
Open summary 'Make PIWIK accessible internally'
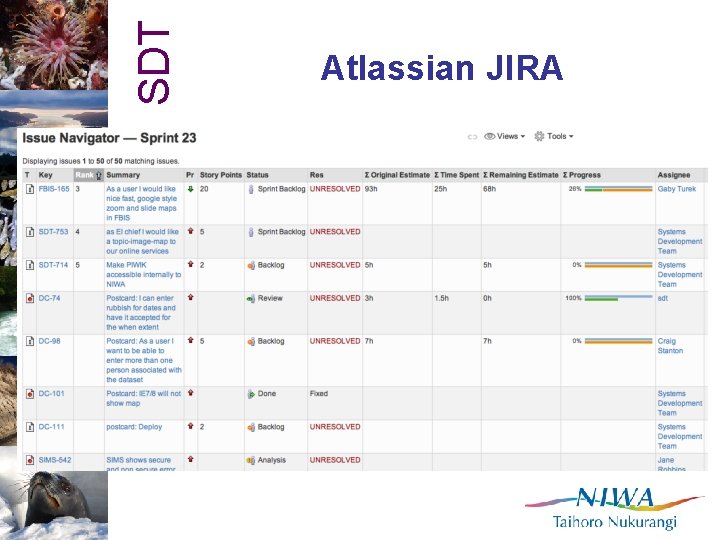pos(144,275)
